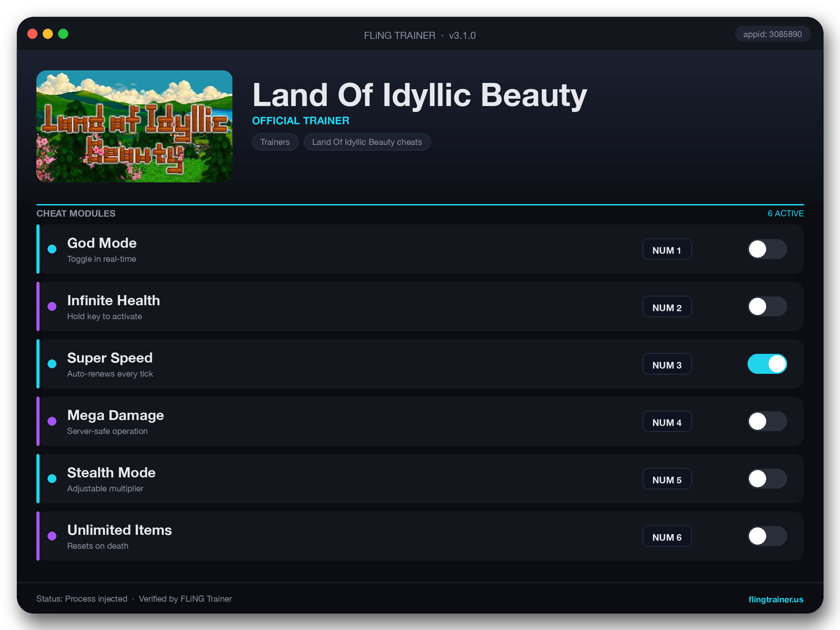This screenshot has height=630, width=840.
Task: Click the "Adjustable multiplier" description
Action: [x=105, y=488]
